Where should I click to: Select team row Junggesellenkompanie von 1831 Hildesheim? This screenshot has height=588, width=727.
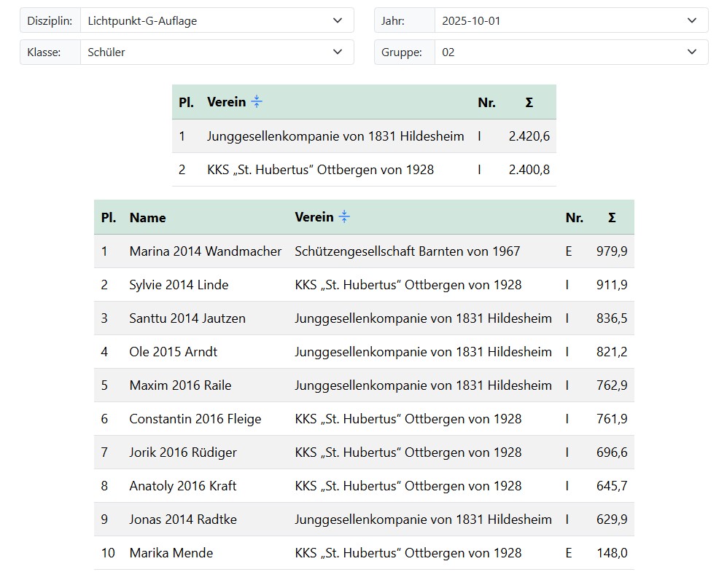(335, 136)
